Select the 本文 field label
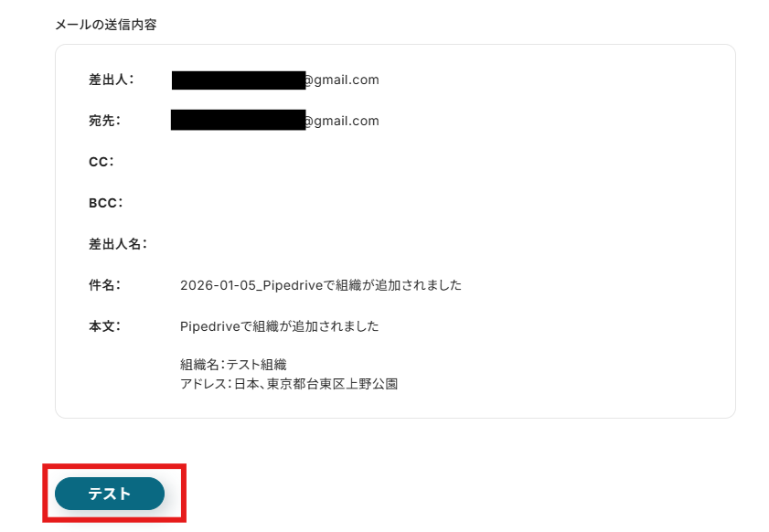This screenshot has width=769, height=532. coord(104,326)
